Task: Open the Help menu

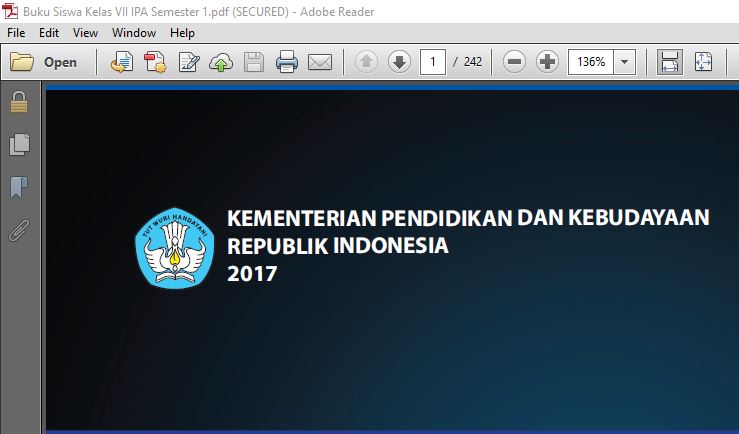Action: click(182, 33)
